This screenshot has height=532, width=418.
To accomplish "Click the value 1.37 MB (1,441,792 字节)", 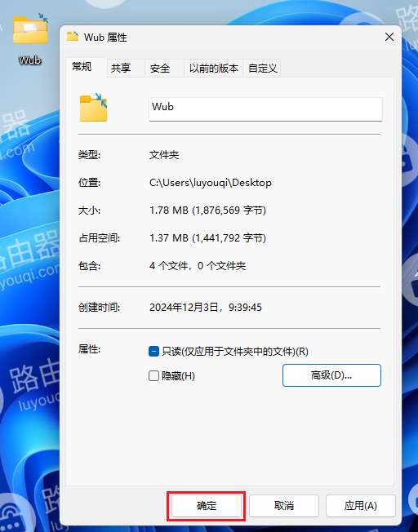I will point(207,238).
